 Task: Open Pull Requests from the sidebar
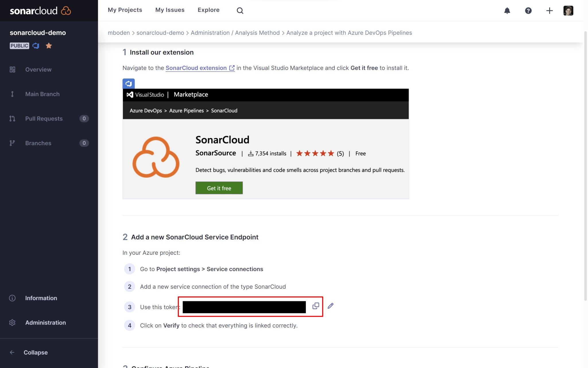point(44,118)
